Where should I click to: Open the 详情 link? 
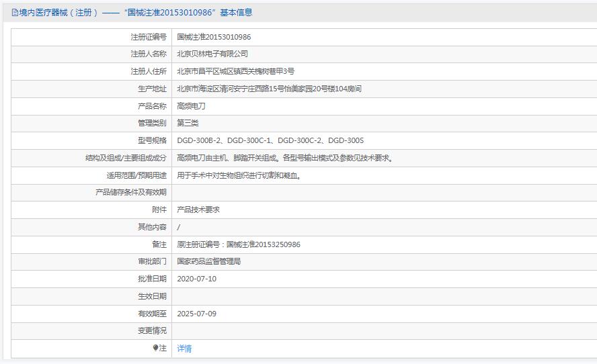(184, 349)
